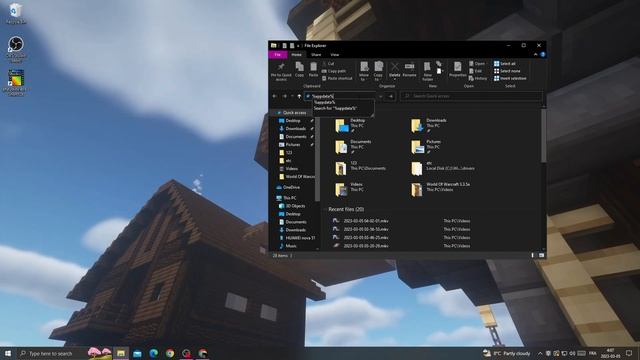Click History in the ribbon Open group
Image resolution: width=640 pixels, height=360 pixels.
point(478,78)
